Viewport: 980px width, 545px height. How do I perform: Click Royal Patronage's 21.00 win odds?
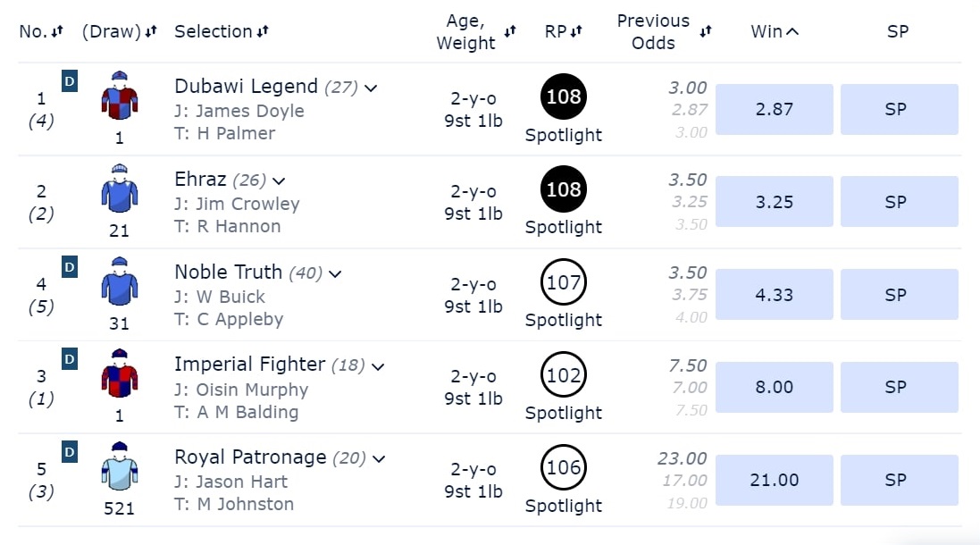click(x=774, y=480)
